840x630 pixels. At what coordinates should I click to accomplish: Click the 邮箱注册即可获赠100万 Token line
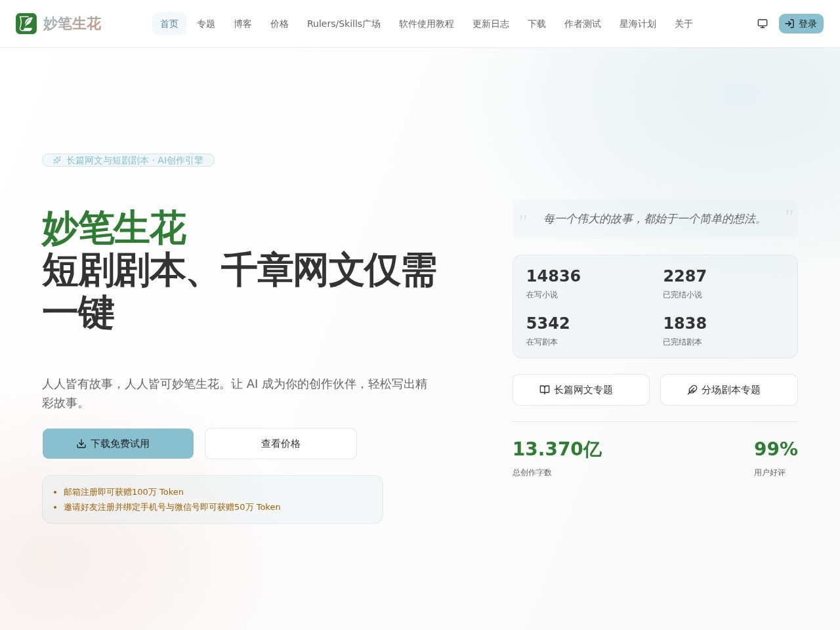pyautogui.click(x=123, y=492)
